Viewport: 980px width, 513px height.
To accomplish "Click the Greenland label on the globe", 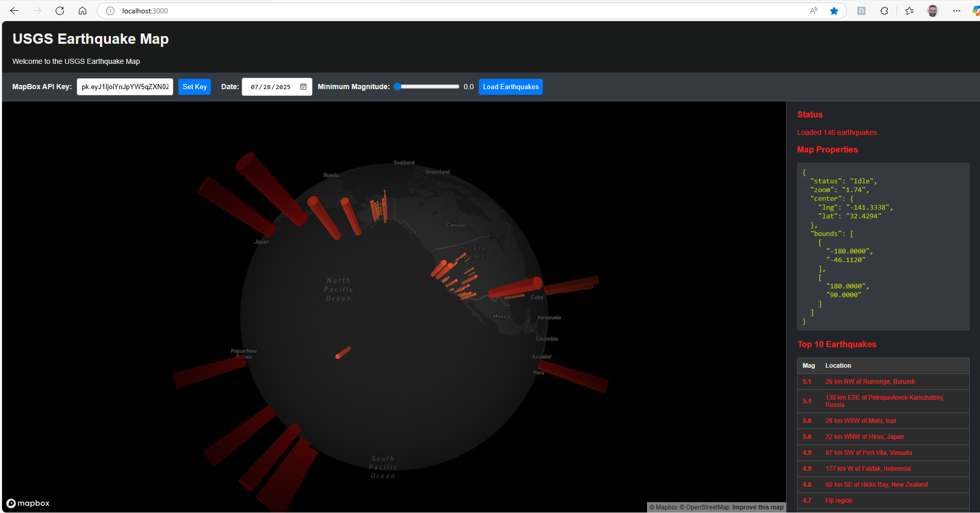I will 438,172.
